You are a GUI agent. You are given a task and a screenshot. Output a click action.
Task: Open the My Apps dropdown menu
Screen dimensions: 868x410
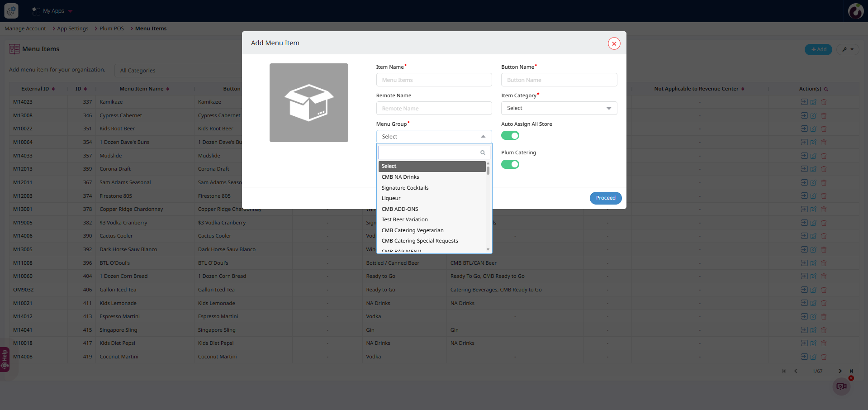coord(53,11)
